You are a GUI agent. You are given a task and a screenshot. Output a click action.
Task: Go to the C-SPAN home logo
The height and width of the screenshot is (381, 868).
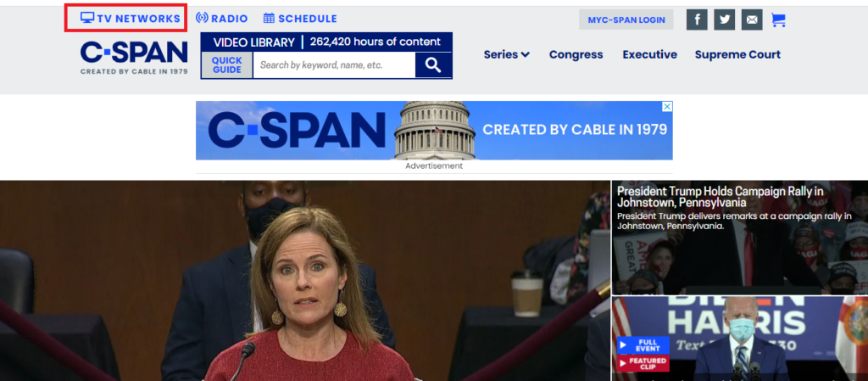[134, 57]
